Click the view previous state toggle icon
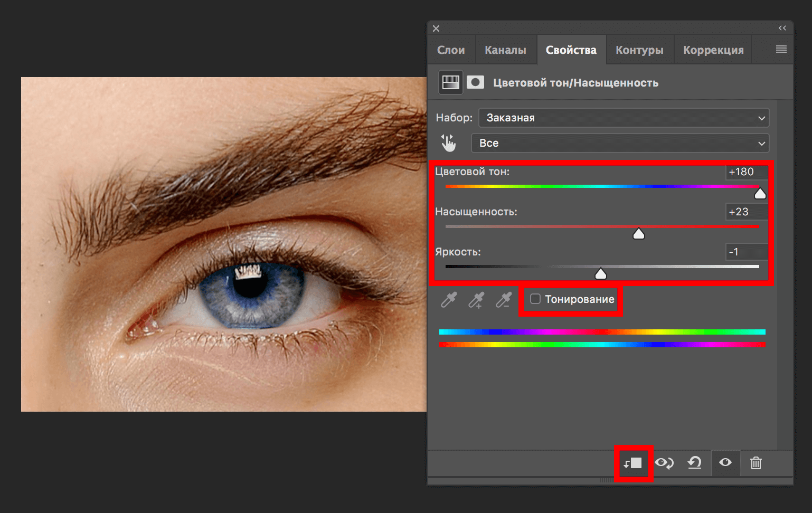 664,463
